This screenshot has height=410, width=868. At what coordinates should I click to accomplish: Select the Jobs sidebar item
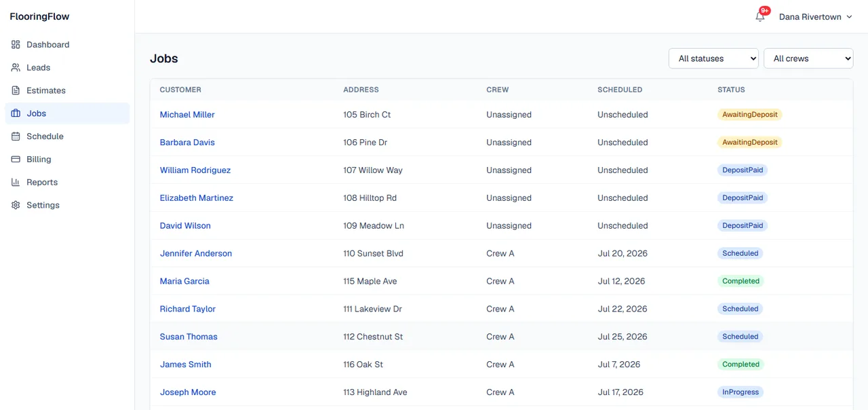[x=67, y=113]
